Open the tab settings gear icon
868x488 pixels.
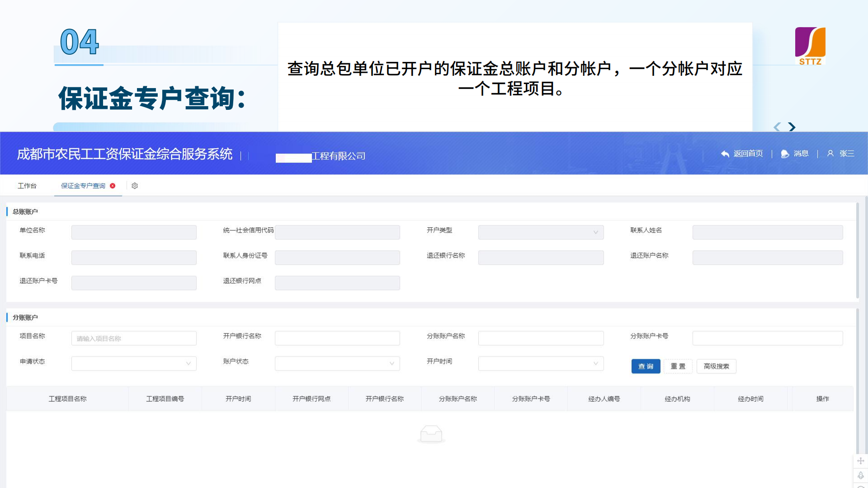coord(134,186)
